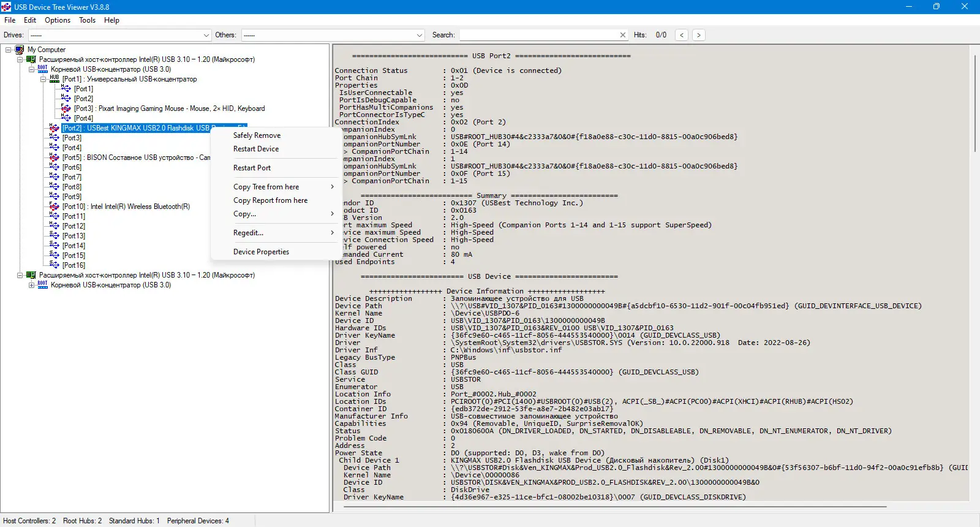Click the first Intel host controller's icon
The width and height of the screenshot is (980, 527).
[31, 59]
